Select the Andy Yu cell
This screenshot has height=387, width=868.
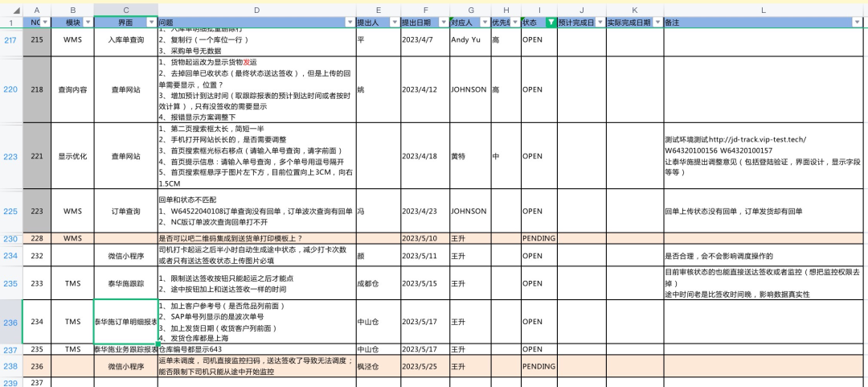(x=469, y=39)
